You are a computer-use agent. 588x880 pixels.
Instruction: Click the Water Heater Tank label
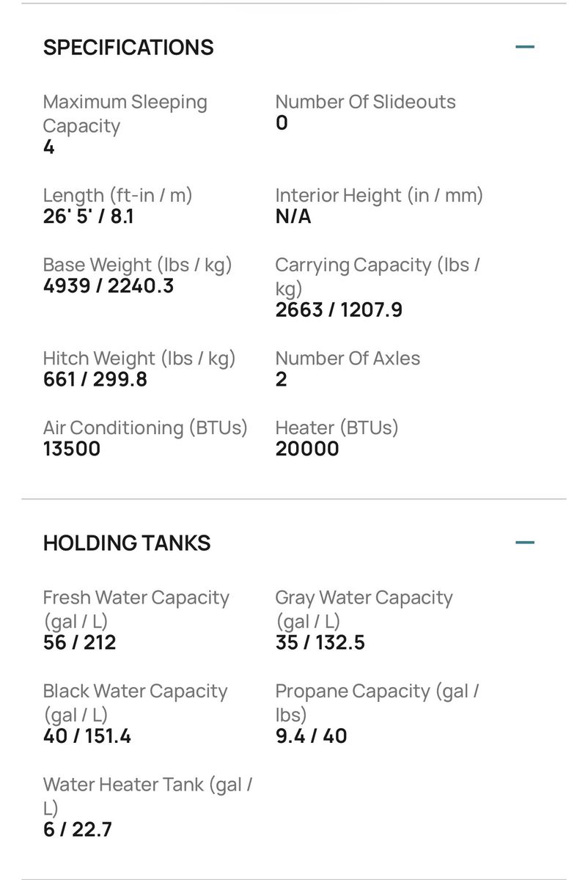coord(147,796)
